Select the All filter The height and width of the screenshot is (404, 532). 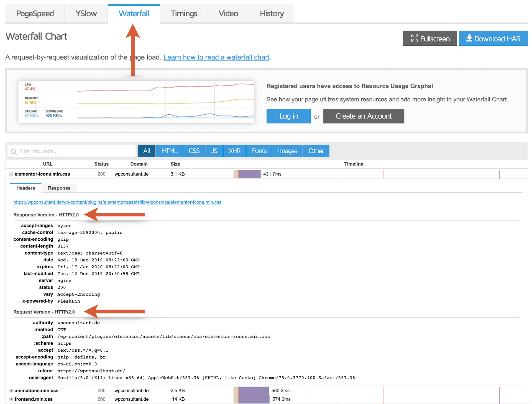point(147,151)
